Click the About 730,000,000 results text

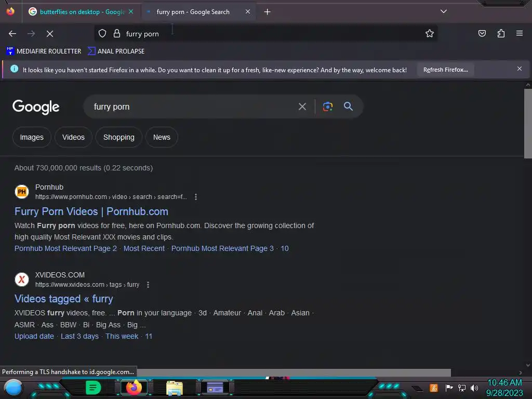[84, 168]
